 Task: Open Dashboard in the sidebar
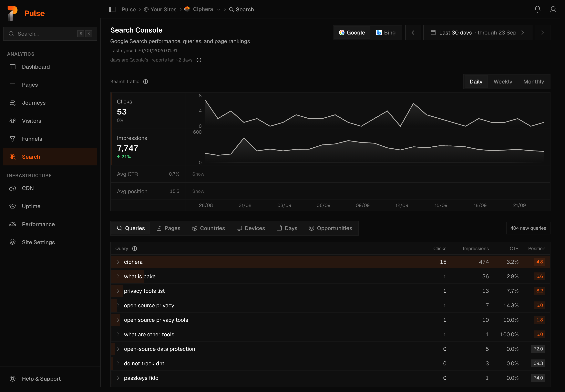(50, 67)
